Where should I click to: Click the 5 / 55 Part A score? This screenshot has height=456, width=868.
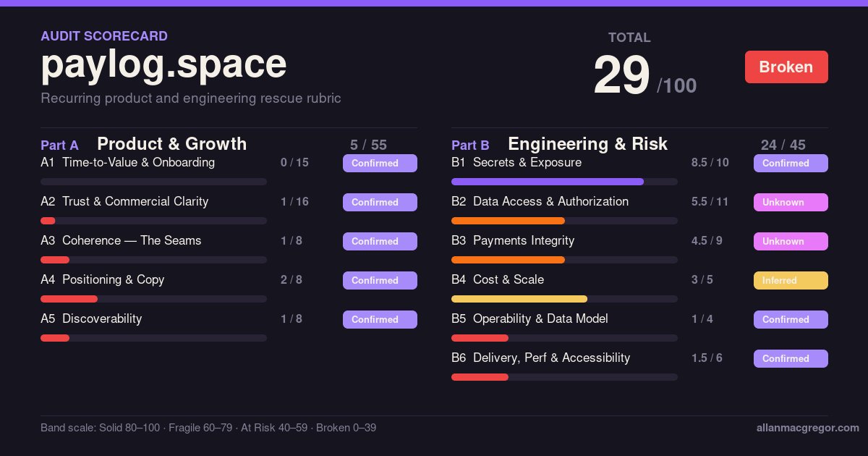368,145
